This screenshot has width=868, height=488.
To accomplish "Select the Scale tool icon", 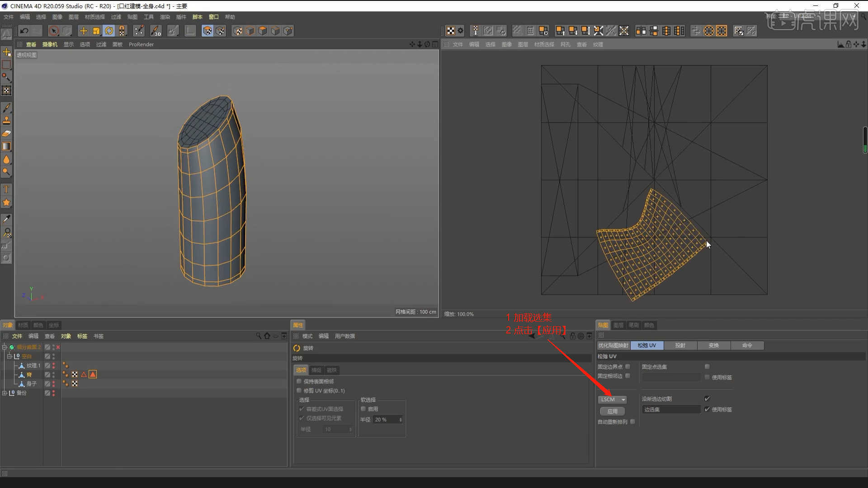I will tap(96, 31).
